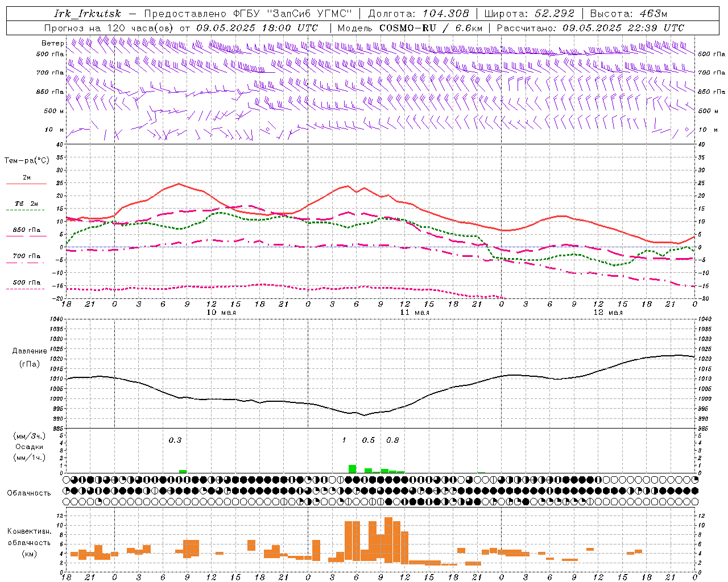728x582 pixels.
Task: Click the 0.5 precipitation value
Action: coord(369,440)
